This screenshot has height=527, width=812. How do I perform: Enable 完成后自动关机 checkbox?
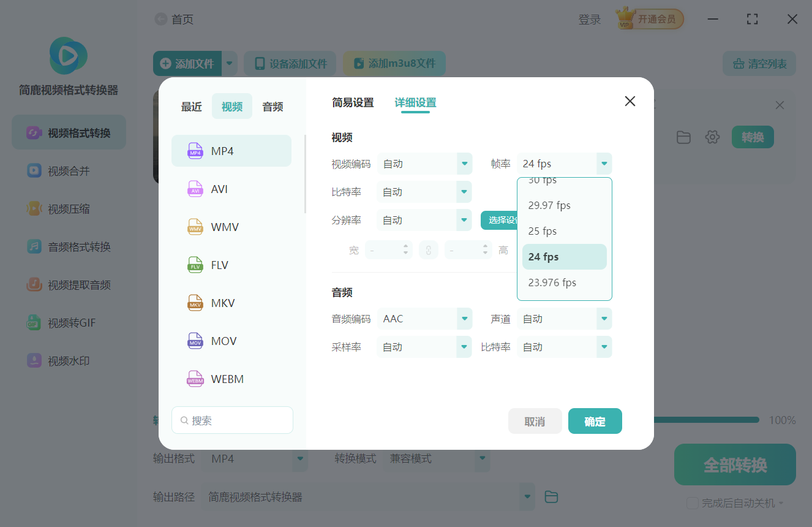pyautogui.click(x=693, y=503)
